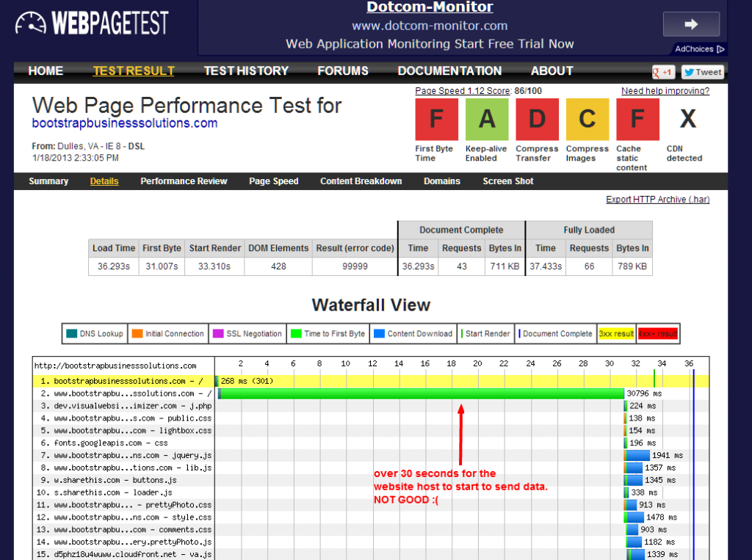
Task: Click the Keep-alive Enabled A grade
Action: click(x=487, y=119)
